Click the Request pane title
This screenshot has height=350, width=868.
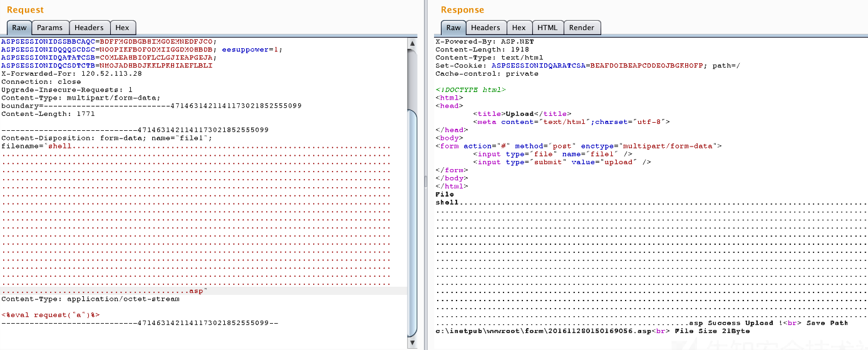26,10
